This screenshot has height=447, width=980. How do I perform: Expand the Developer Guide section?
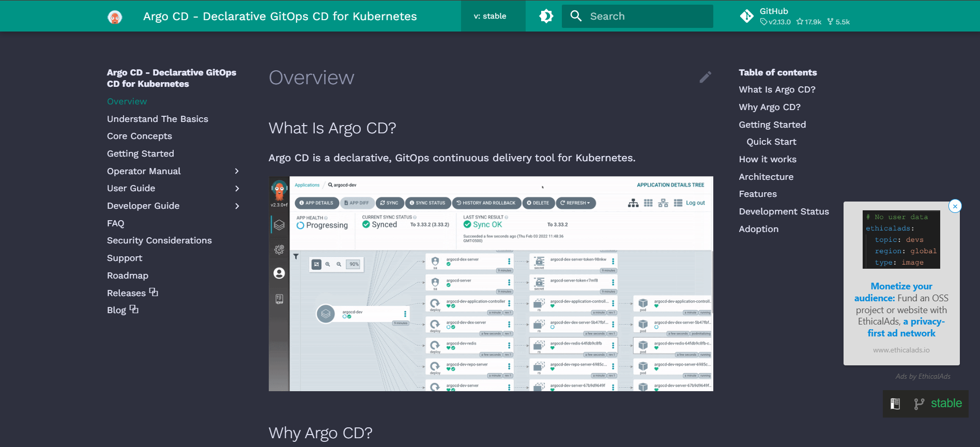pos(237,206)
